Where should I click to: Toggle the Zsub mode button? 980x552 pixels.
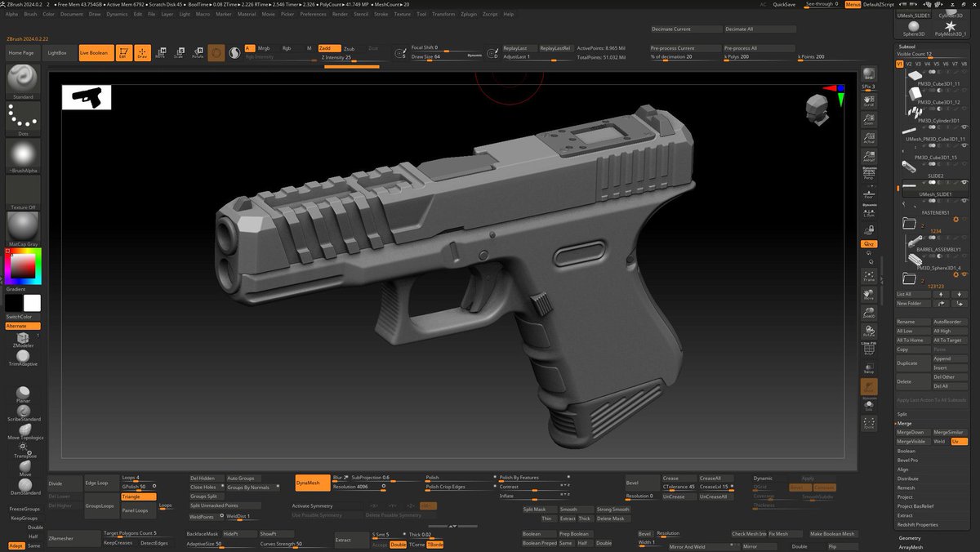point(350,48)
